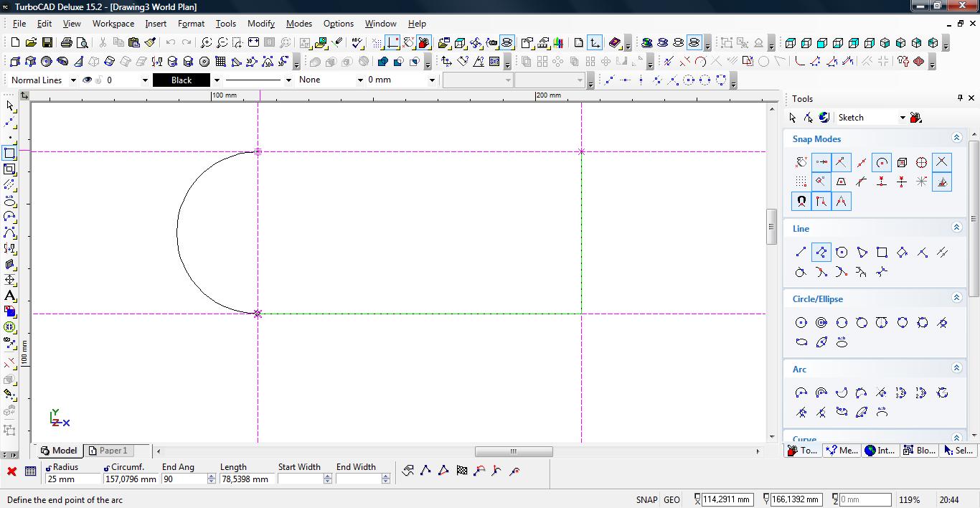Screen dimensions: 980x508
Task: Collapse the Snap Modes section
Action: [956, 138]
